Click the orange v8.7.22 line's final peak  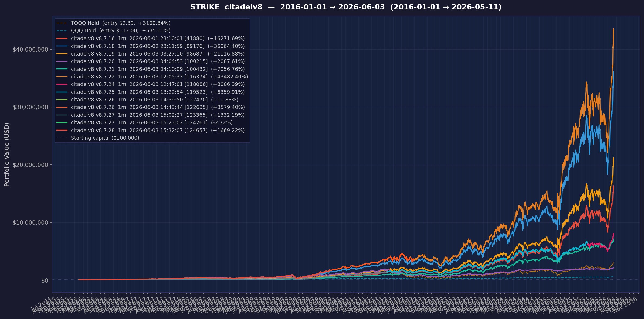pos(614,29)
